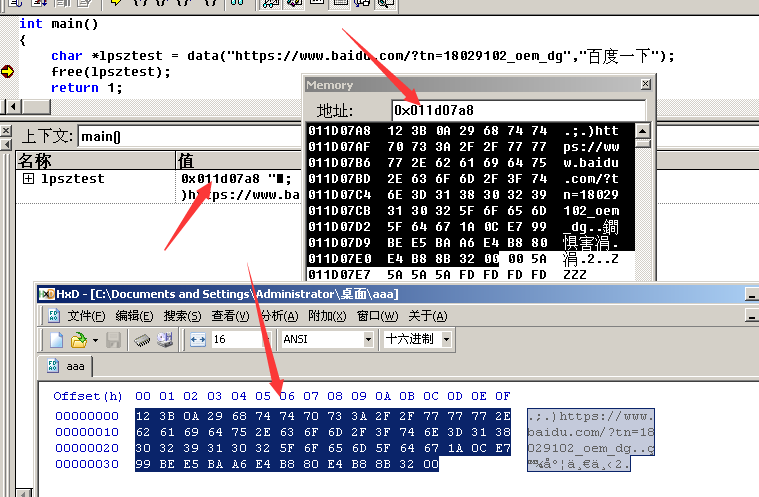Image resolution: width=759 pixels, height=497 pixels.
Task: Minimize the HxD inner aaa document window
Action: (x=751, y=316)
